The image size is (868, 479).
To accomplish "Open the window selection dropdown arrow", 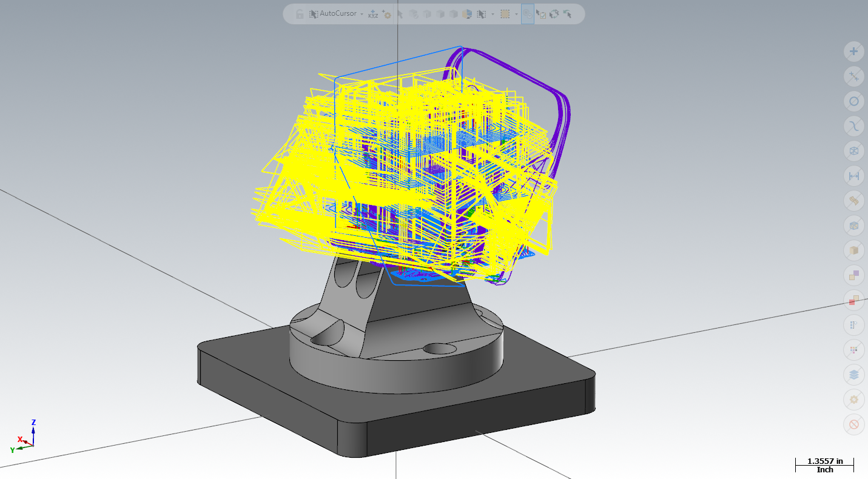I will 516,14.
